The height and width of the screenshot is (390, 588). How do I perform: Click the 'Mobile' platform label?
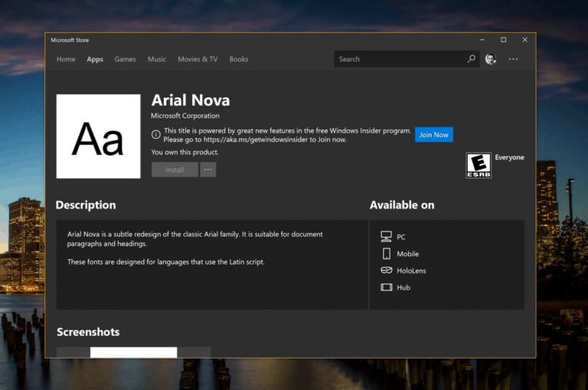407,254
